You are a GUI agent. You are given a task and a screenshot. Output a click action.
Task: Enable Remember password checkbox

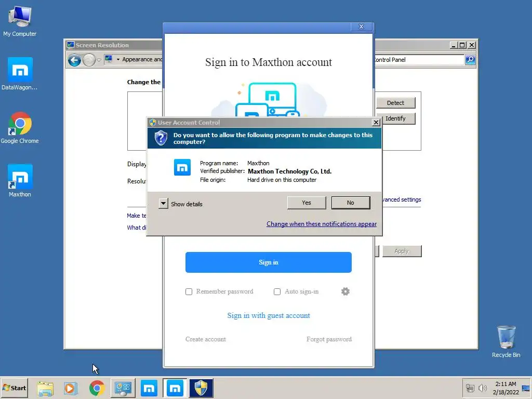pyautogui.click(x=189, y=291)
